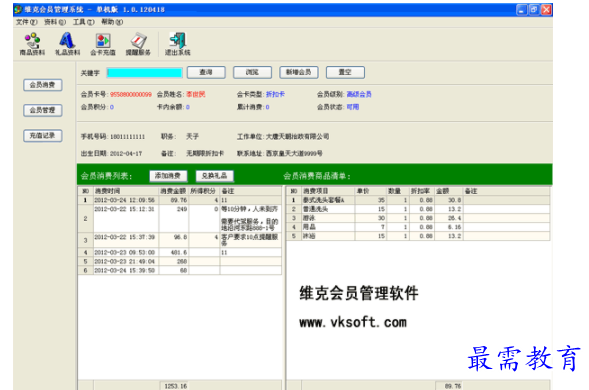Viewport: 589px width, 390px height.
Task: Click the 消费时间 column header
Action: click(x=126, y=191)
